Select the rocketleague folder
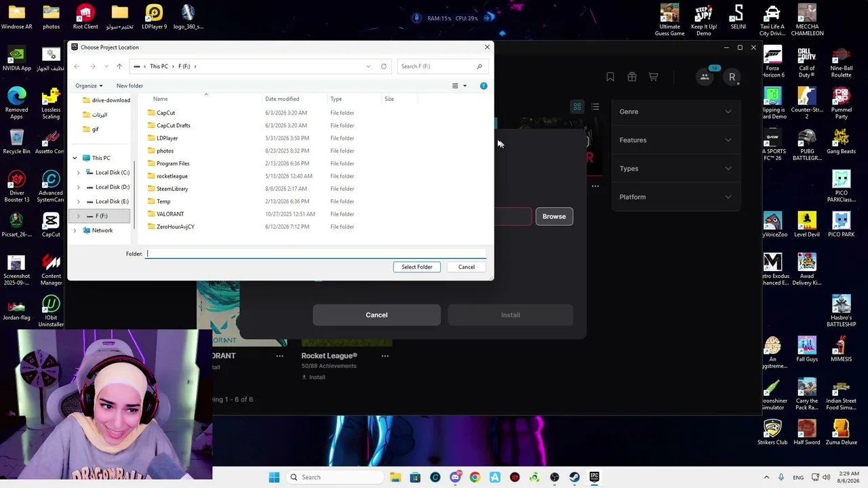This screenshot has height=488, width=868. 172,176
